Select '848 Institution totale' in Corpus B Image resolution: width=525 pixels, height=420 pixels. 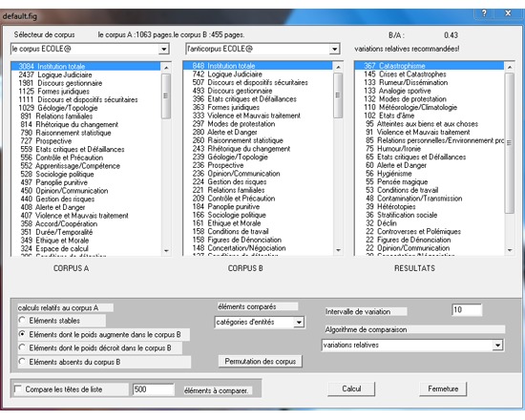(x=258, y=66)
